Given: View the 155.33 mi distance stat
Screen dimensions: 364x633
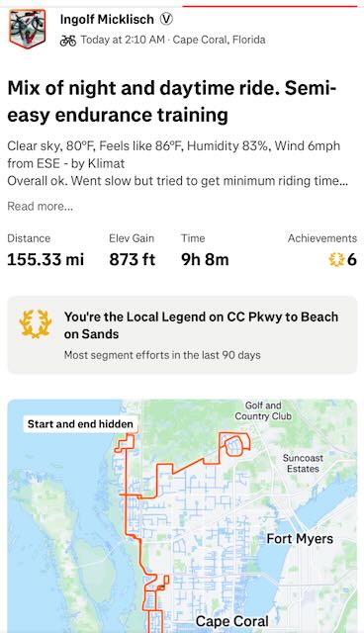Looking at the screenshot, I should click(x=45, y=259).
